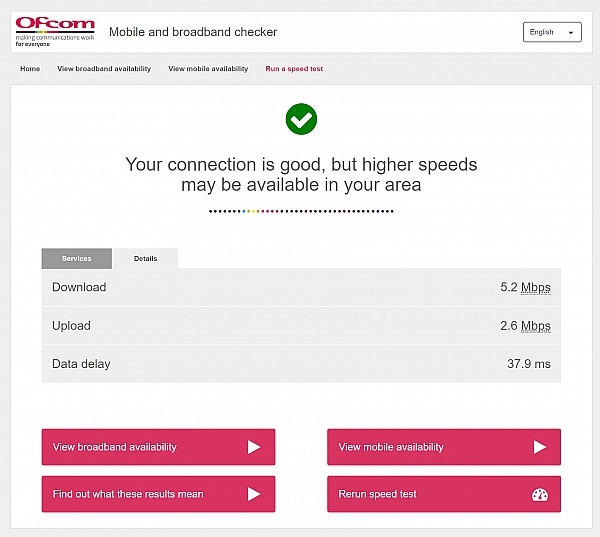This screenshot has width=600, height=537.
Task: Click the View broadband availability button
Action: [x=158, y=447]
